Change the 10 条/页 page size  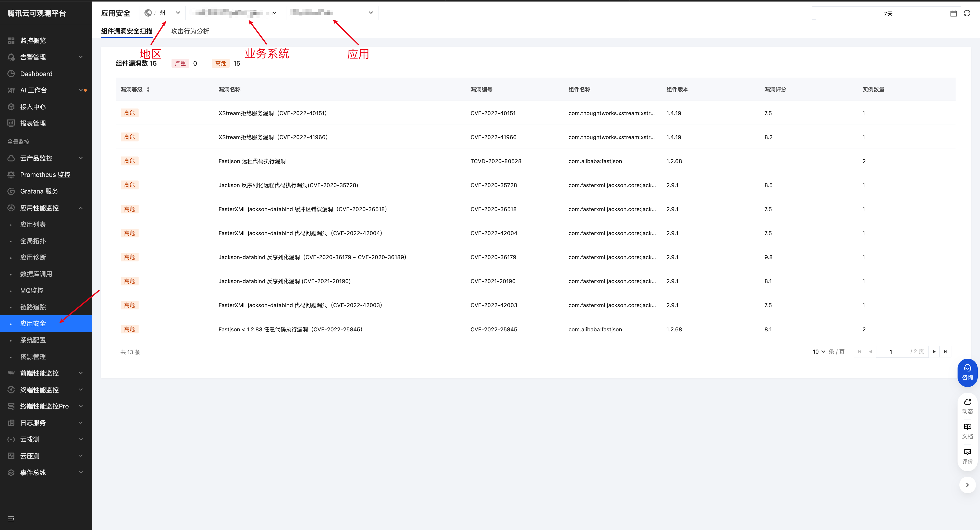pos(819,352)
